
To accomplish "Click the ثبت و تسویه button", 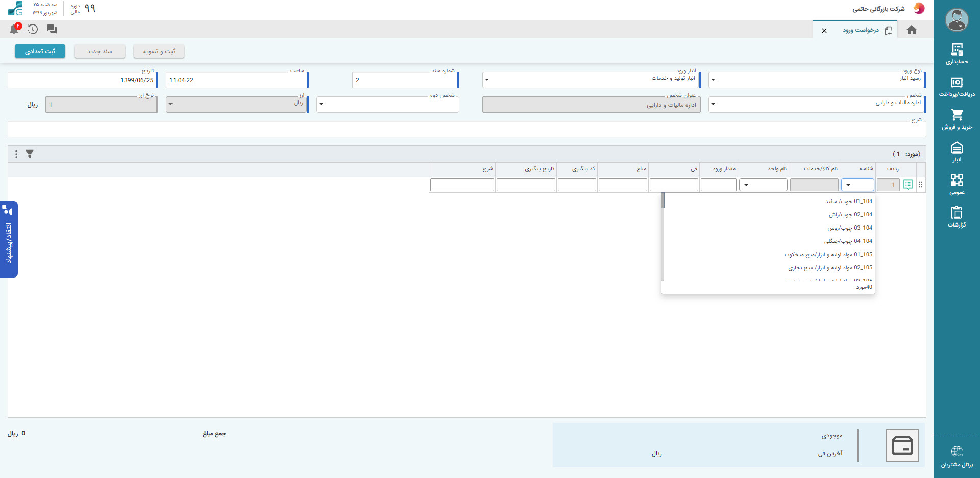I will pos(159,51).
